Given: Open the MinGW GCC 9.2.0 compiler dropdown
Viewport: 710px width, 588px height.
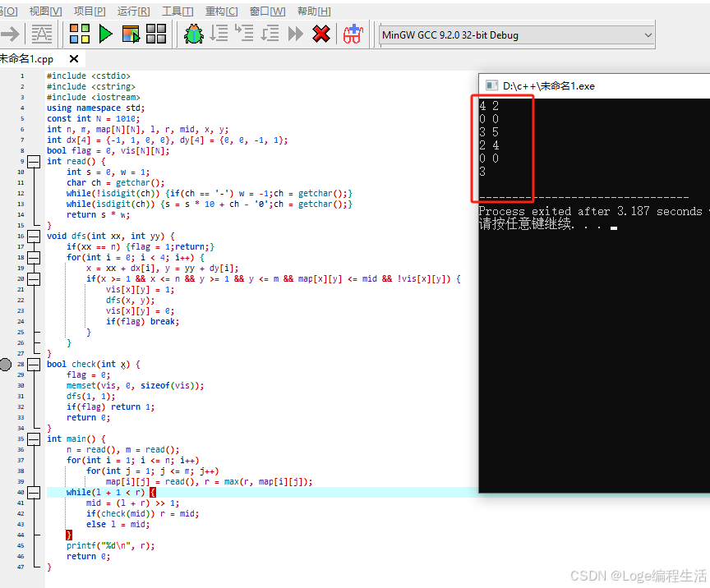Looking at the screenshot, I should tap(517, 34).
